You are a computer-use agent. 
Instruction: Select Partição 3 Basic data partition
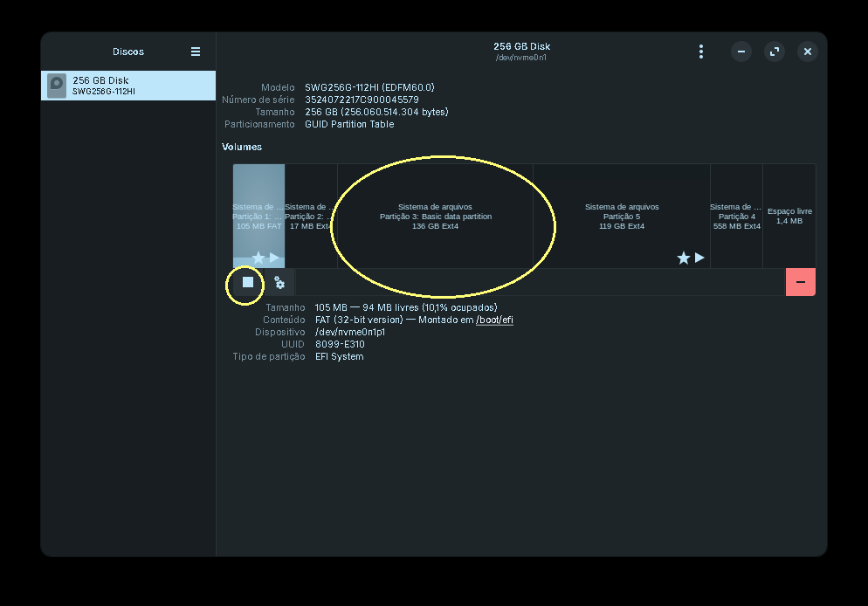click(435, 217)
